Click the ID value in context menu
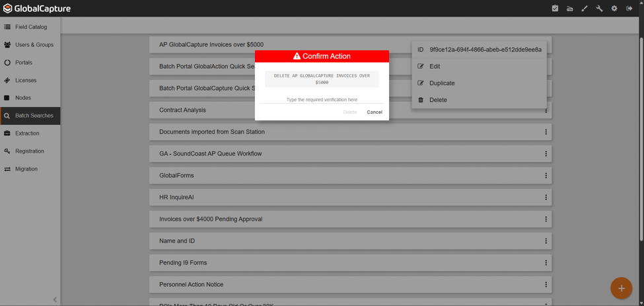Image resolution: width=644 pixels, height=306 pixels. point(485,50)
